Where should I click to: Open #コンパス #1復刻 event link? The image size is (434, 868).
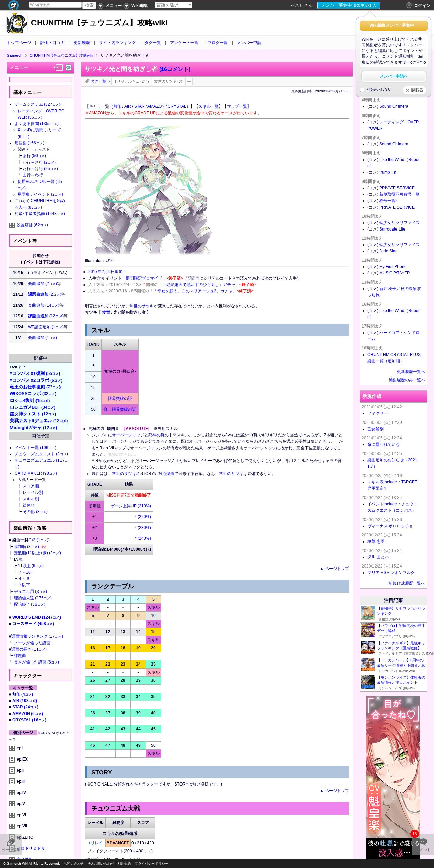[35, 373]
